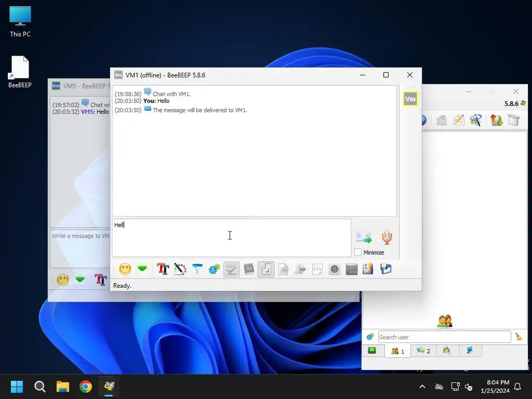Toggle the return-key sends message button

pos(266,270)
